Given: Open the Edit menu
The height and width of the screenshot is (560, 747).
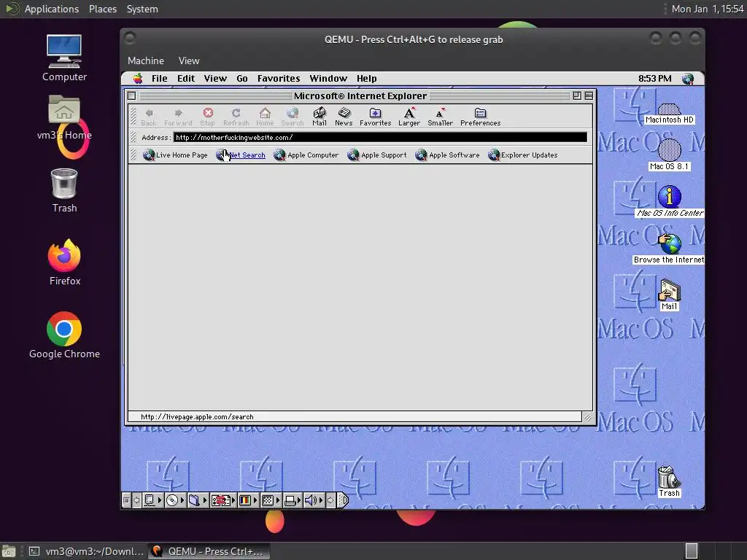Looking at the screenshot, I should 186,79.
